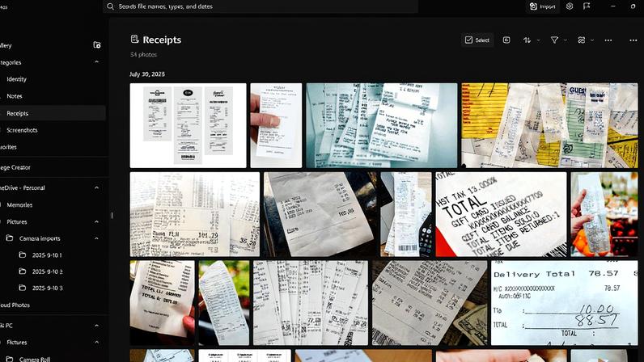Open the fanned-out receipts thumbnail
Screen dimensions: 644x362
click(x=311, y=303)
